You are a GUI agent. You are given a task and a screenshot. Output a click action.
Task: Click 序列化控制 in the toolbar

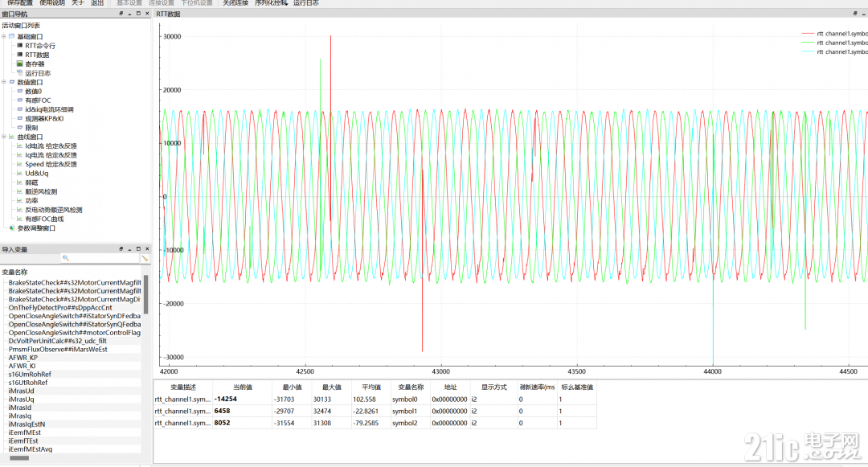pos(271,2)
